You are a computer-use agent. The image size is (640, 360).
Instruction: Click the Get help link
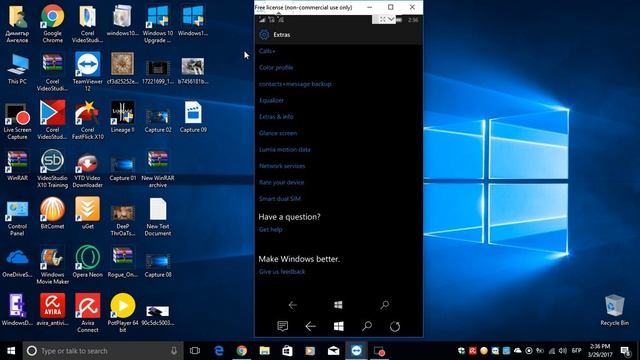click(270, 229)
